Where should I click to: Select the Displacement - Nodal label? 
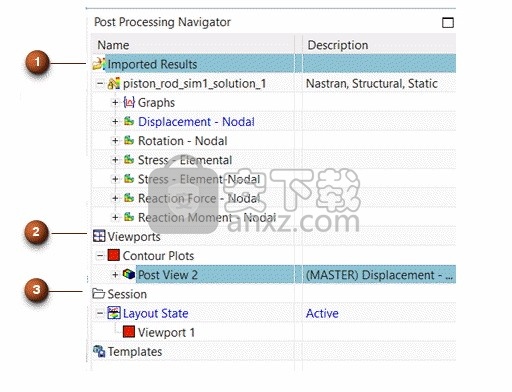pos(196,122)
